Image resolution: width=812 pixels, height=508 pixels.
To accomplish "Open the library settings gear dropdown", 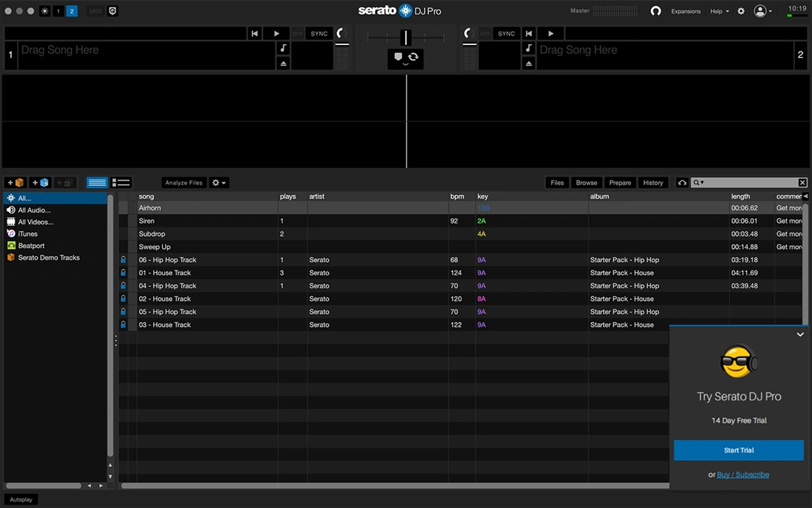I will coord(219,182).
